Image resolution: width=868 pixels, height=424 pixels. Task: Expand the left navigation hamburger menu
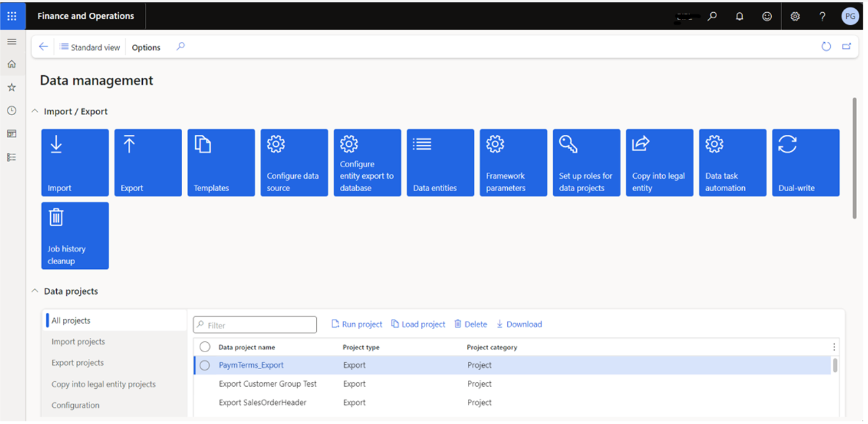click(x=12, y=42)
